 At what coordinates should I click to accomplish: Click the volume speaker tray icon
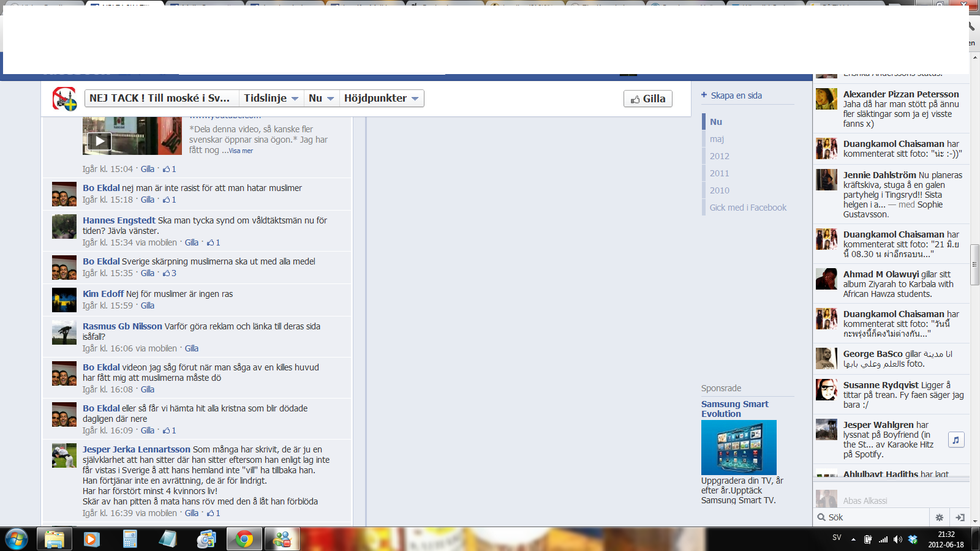click(x=897, y=539)
